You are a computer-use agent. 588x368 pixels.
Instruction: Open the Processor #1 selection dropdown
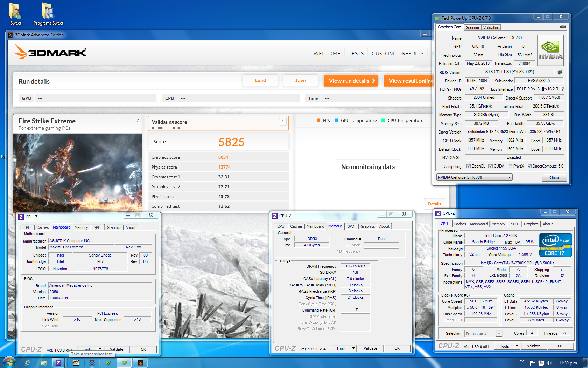483,334
